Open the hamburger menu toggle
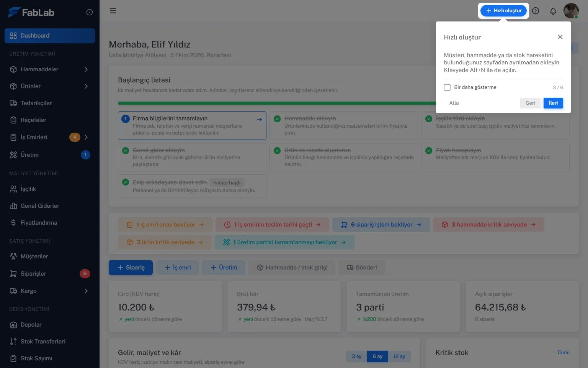The width and height of the screenshot is (588, 368). [113, 11]
